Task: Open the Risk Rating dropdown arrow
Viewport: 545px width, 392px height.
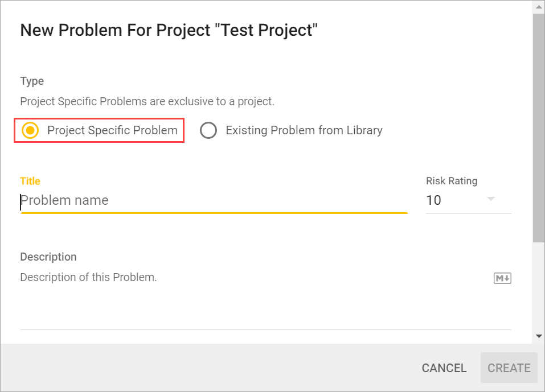Action: click(491, 200)
